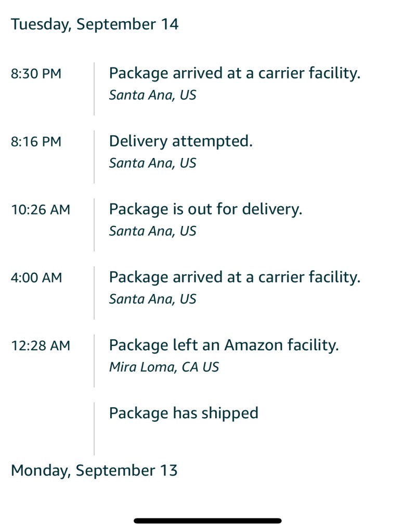Tap the 8:30 PM carrier facility arrival status
415x532 pixels.
point(234,73)
